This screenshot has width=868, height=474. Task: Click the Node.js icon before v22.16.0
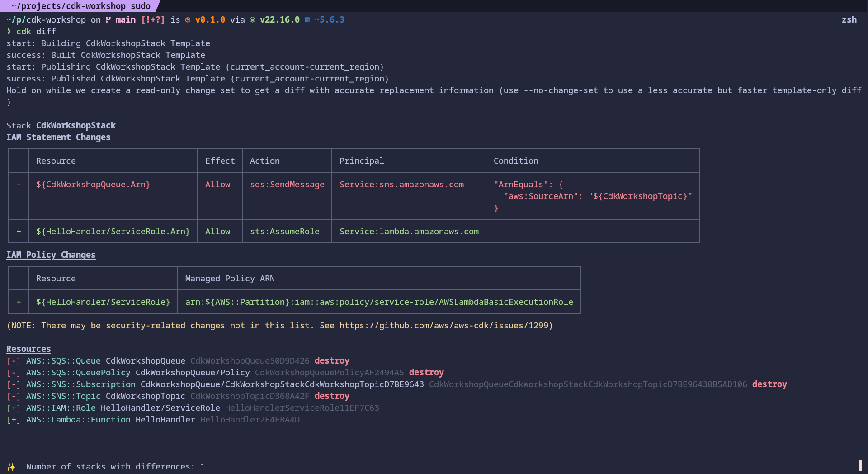tap(252, 20)
